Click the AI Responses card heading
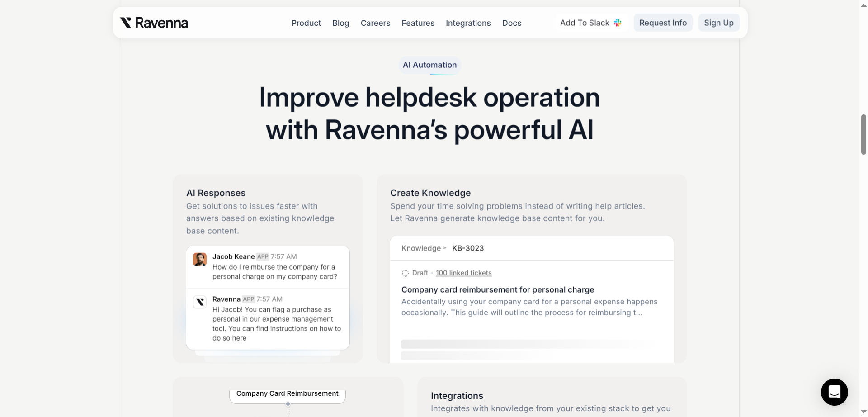868x417 pixels. coord(216,193)
